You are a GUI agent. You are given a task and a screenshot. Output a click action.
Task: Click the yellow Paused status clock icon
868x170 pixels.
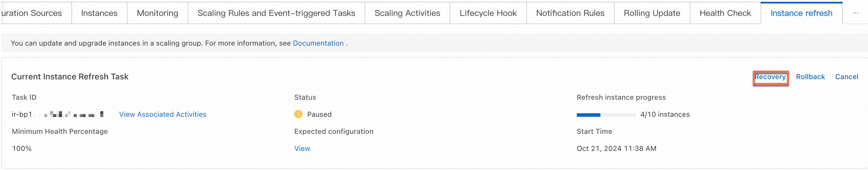click(x=298, y=114)
